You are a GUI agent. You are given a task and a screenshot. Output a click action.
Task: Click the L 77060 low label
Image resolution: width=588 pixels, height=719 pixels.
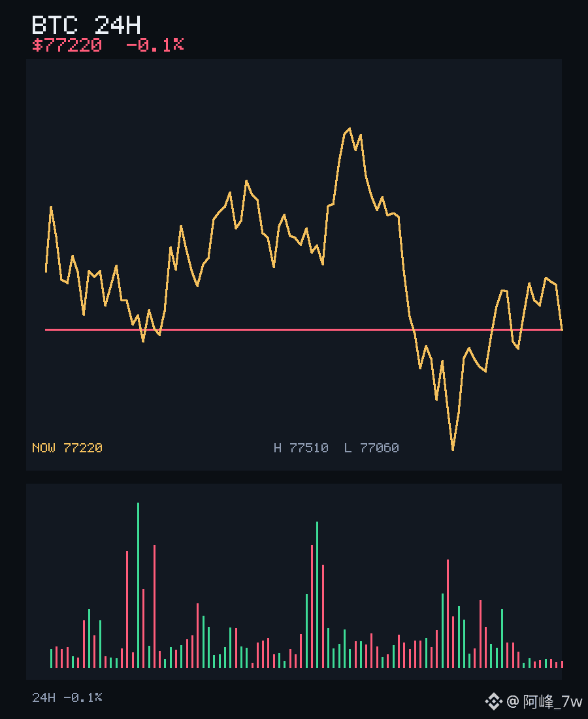click(x=372, y=448)
